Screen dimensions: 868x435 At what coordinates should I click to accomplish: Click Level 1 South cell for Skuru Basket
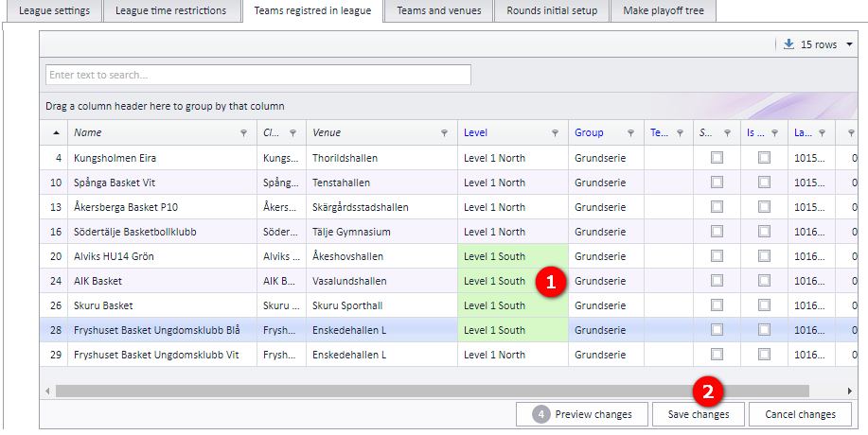pyautogui.click(x=513, y=305)
